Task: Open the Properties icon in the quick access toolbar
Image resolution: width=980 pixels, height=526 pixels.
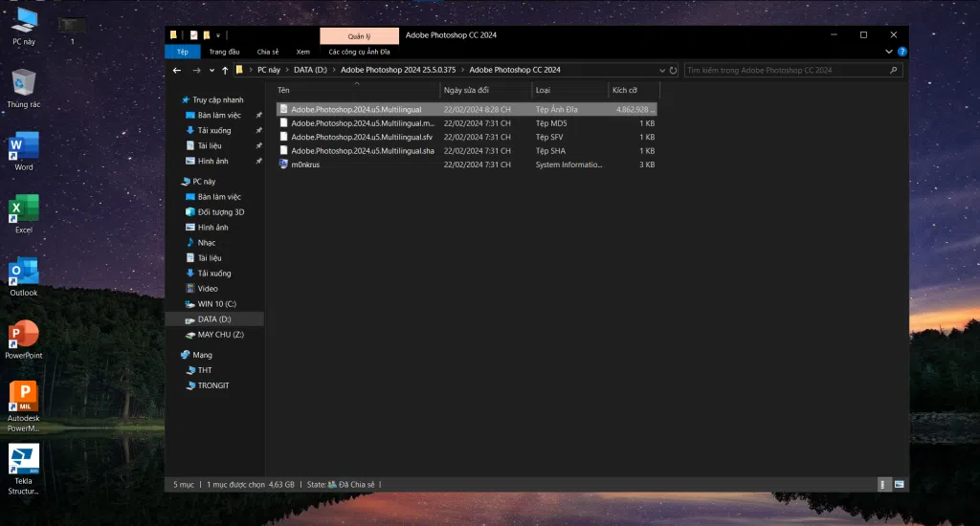Action: (193, 35)
